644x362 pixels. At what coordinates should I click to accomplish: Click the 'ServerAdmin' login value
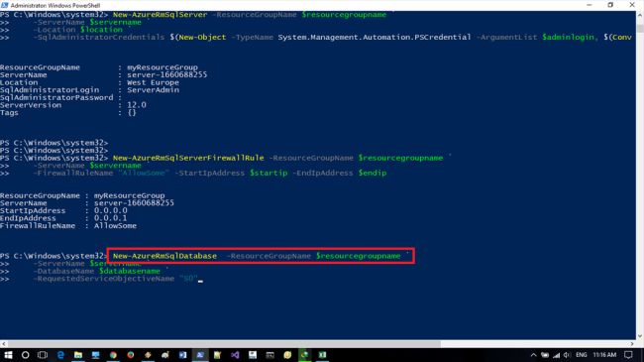(x=153, y=89)
